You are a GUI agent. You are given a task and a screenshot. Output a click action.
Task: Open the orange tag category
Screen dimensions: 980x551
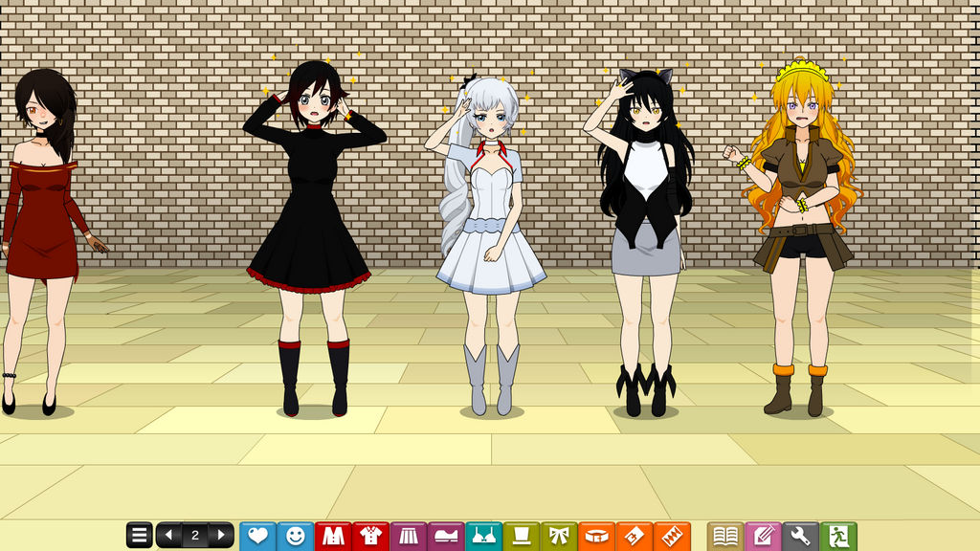click(x=635, y=536)
